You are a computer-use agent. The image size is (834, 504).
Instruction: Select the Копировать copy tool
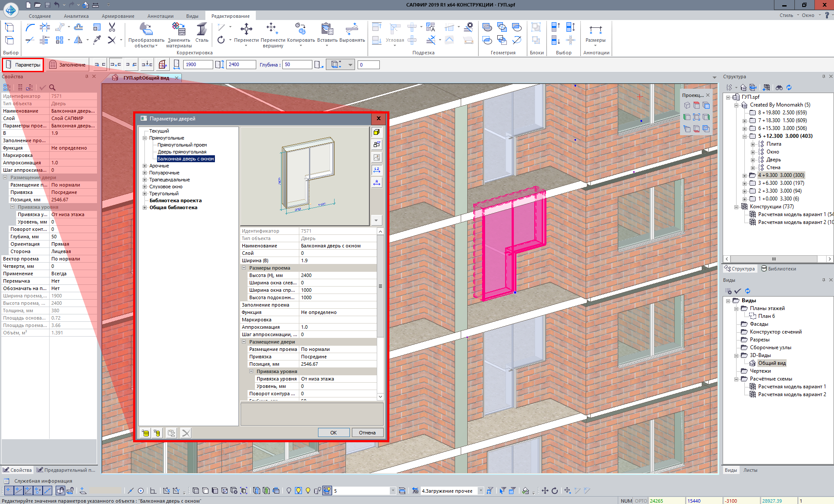point(301,30)
